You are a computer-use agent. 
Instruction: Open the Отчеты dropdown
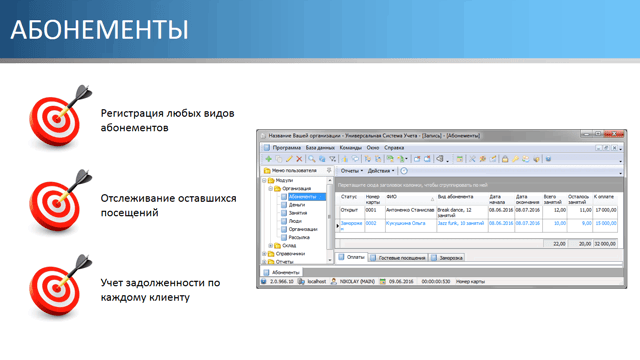[352, 171]
